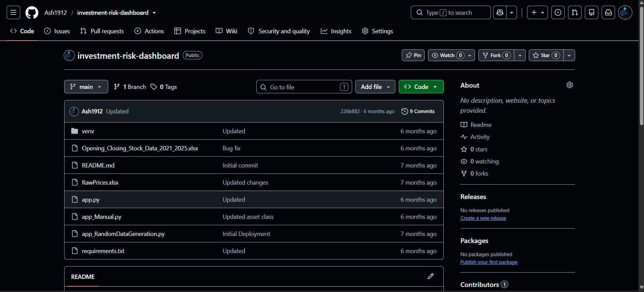Open the Packages heading link
Screen dimensions: 644x292
click(x=474, y=241)
